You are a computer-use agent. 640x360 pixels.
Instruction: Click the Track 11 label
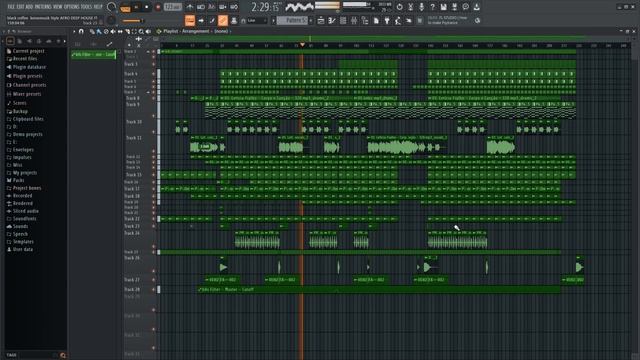pos(133,138)
